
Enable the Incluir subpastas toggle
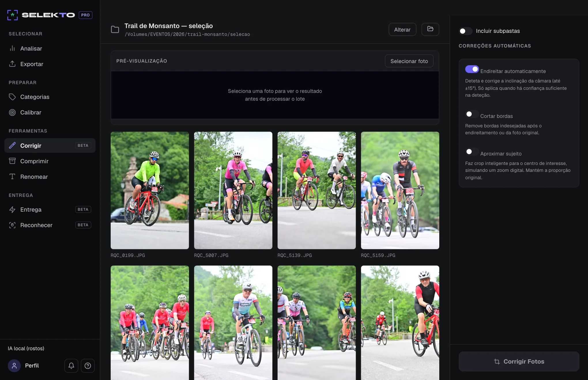465,31
